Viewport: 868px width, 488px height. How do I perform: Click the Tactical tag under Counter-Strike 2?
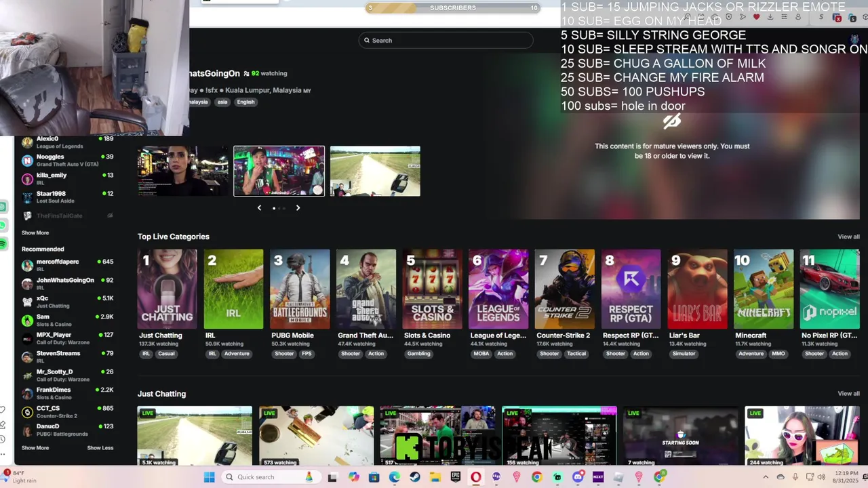coord(576,354)
